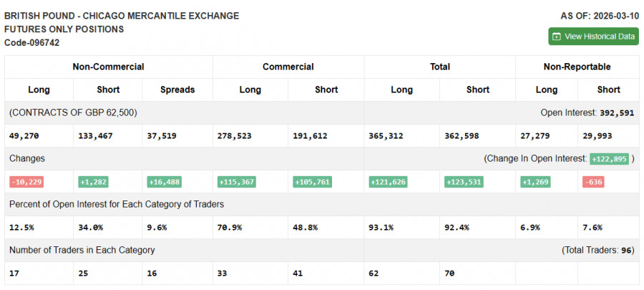The height and width of the screenshot is (290, 644).
Task: Click the AS OF 2026-03-10 date
Action: (x=599, y=15)
